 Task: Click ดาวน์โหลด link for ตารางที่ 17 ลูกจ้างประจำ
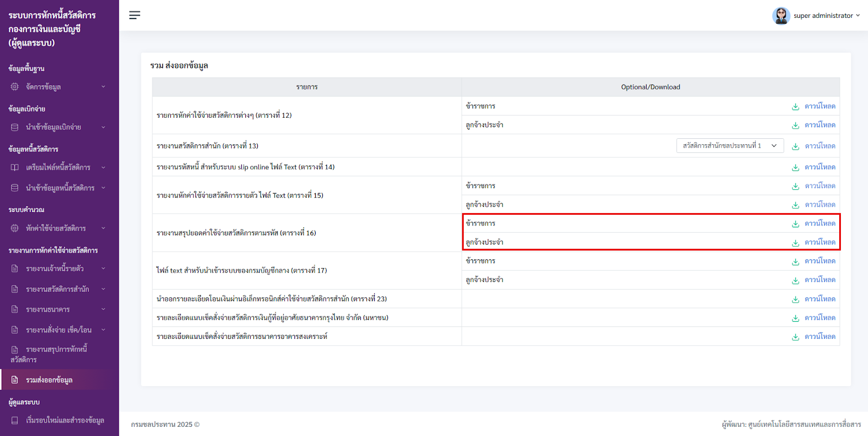coord(820,280)
